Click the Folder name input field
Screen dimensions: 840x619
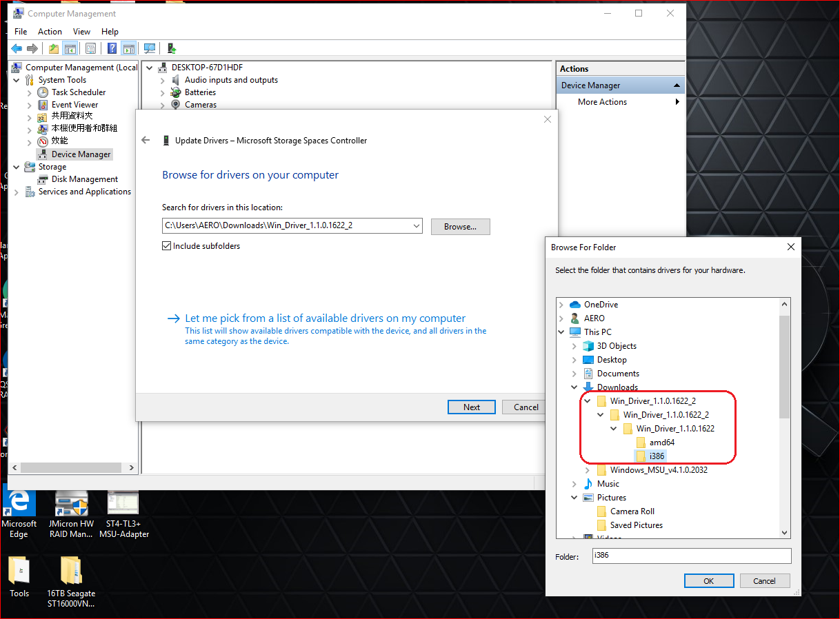(691, 556)
